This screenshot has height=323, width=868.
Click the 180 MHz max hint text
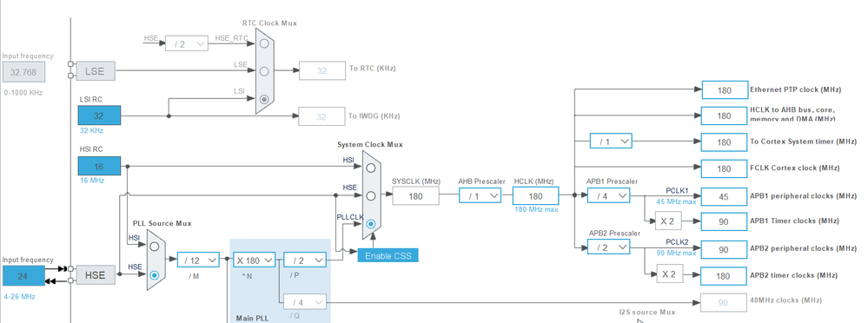click(x=536, y=209)
